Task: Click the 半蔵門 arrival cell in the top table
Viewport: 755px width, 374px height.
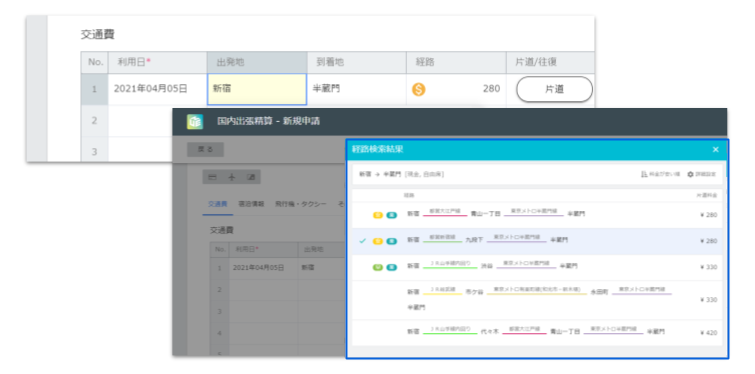Action: (356, 89)
